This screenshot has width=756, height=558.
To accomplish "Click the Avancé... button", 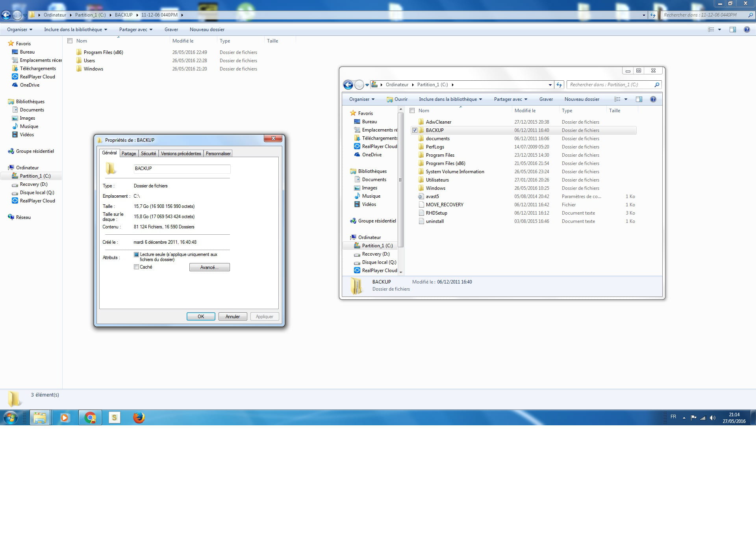I will pos(209,267).
